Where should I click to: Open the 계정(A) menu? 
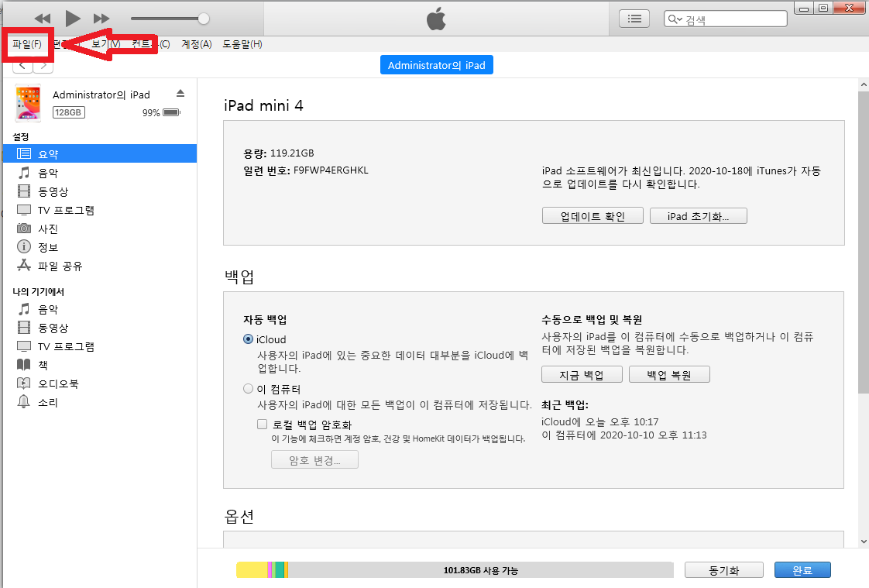196,44
